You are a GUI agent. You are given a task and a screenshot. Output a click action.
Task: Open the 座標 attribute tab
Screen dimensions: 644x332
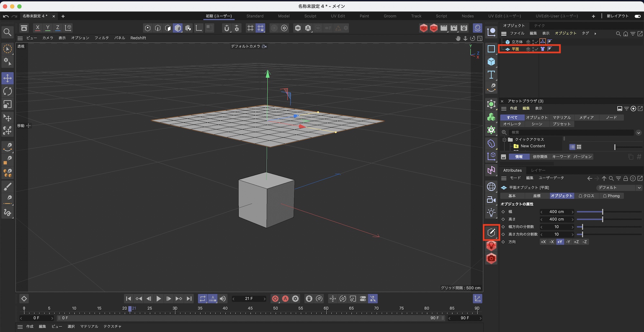pyautogui.click(x=537, y=196)
